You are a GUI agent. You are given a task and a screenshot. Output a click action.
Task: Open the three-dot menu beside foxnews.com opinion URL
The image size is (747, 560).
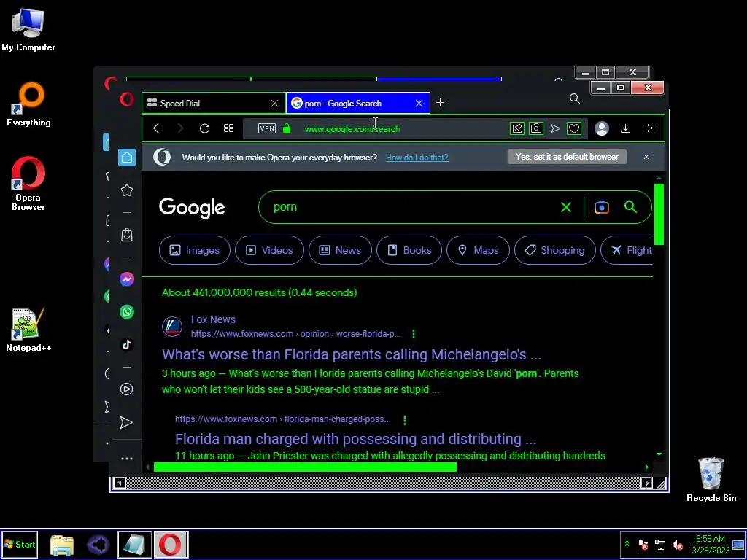[414, 334]
